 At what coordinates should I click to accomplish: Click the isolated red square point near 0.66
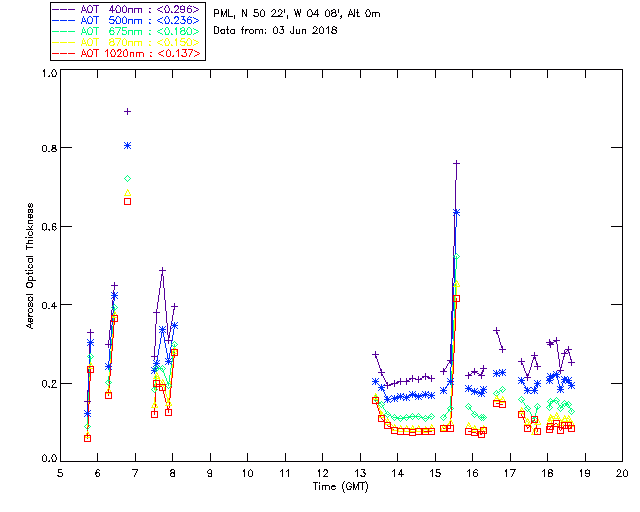[127, 201]
